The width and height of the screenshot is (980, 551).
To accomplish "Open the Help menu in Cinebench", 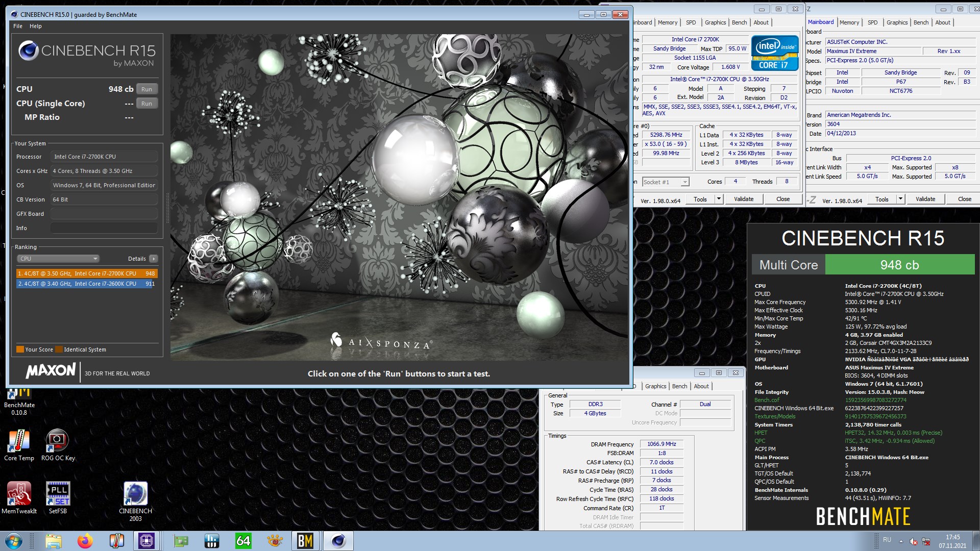I will coord(36,26).
